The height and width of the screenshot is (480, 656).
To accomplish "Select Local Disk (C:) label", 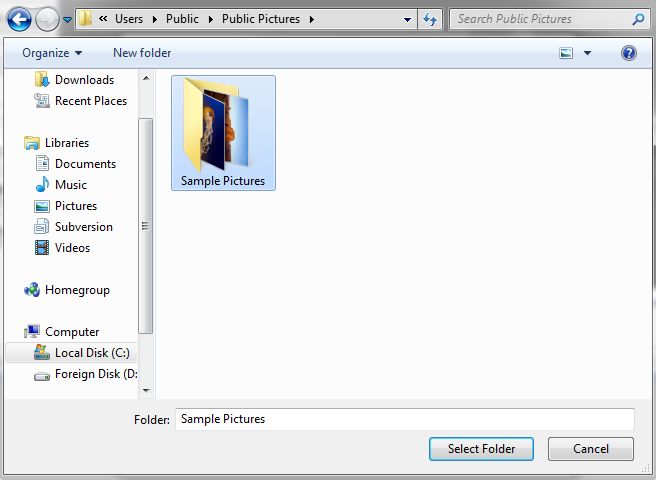I will [92, 353].
